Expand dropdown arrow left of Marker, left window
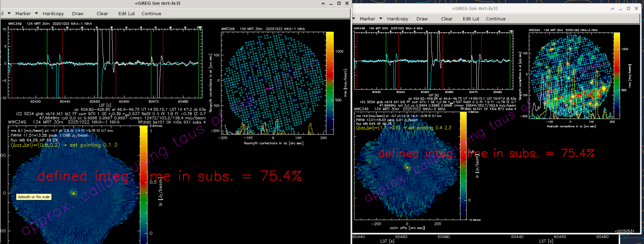The image size is (644, 244). click(x=9, y=14)
